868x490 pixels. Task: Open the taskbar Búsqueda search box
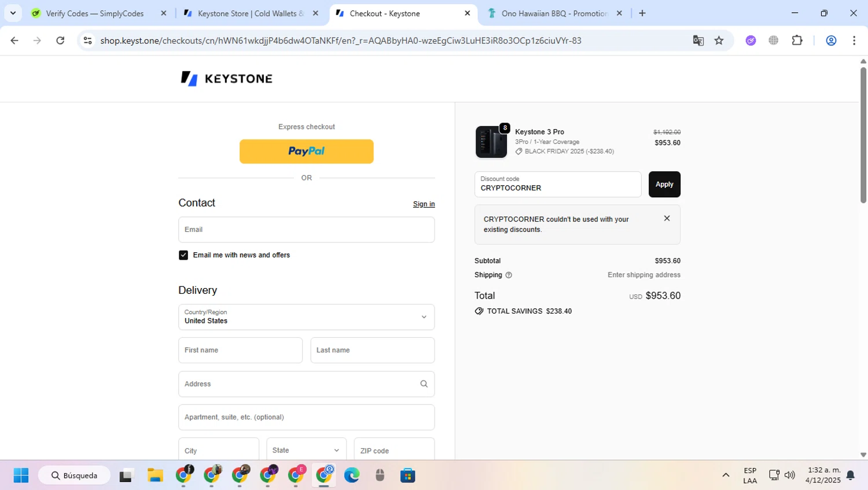point(74,476)
